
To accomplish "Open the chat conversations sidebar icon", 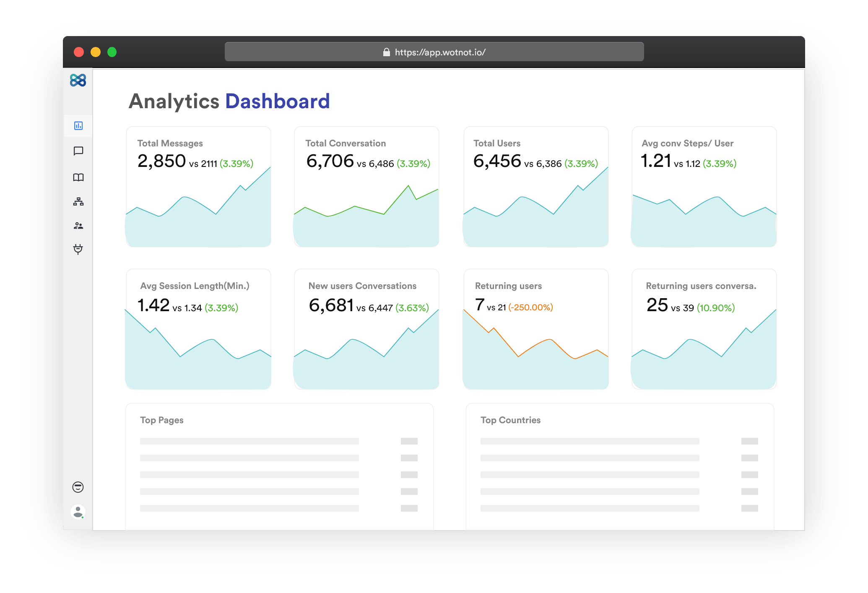I will point(78,151).
